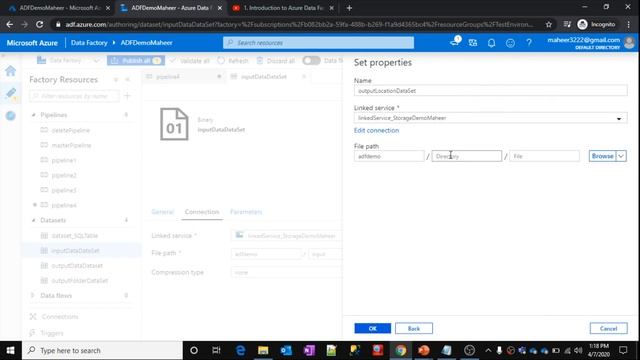The image size is (640, 360).
Task: Open Connections at the sidebar bottom
Action: pyautogui.click(x=60, y=317)
